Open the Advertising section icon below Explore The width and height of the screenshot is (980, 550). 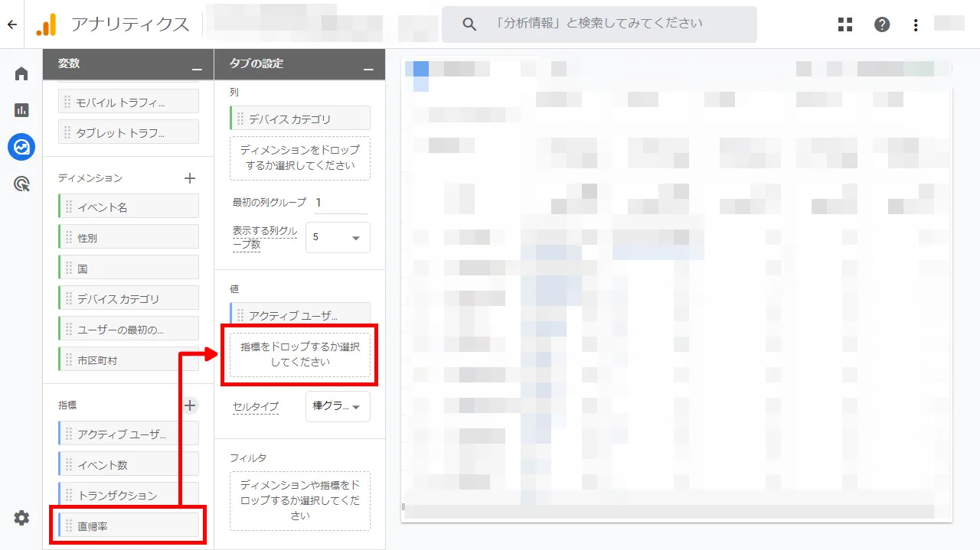pos(21,184)
